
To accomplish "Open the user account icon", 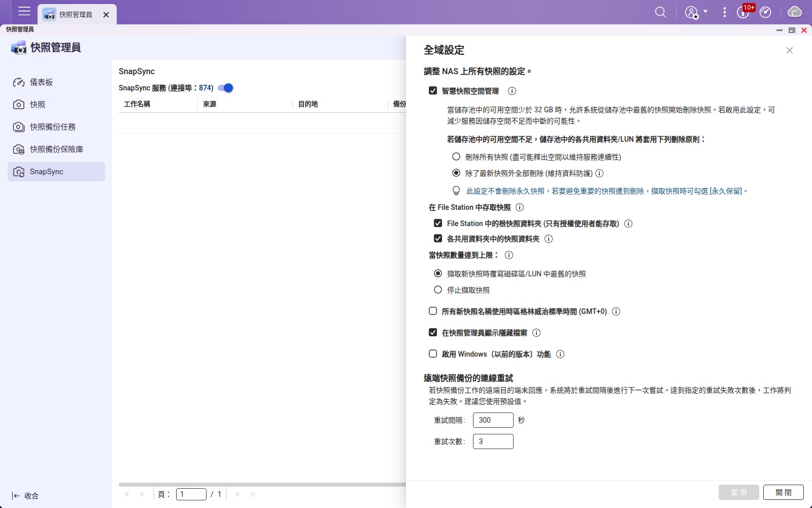I will (x=692, y=12).
